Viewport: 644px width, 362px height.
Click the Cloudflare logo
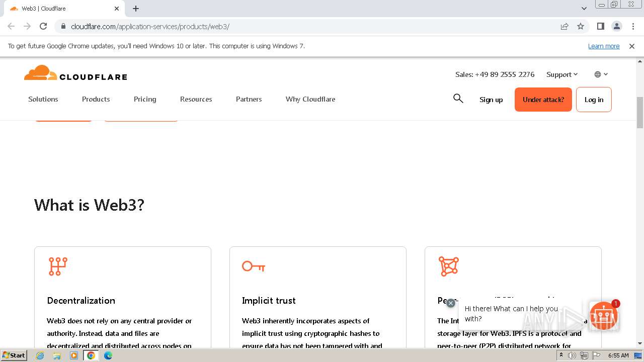click(x=75, y=73)
